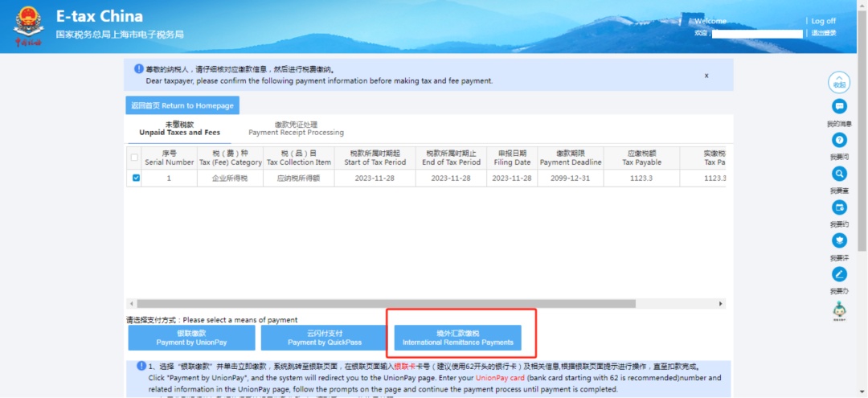Open the 我要评 rating icon
This screenshot has width=868, height=398.
click(x=839, y=240)
